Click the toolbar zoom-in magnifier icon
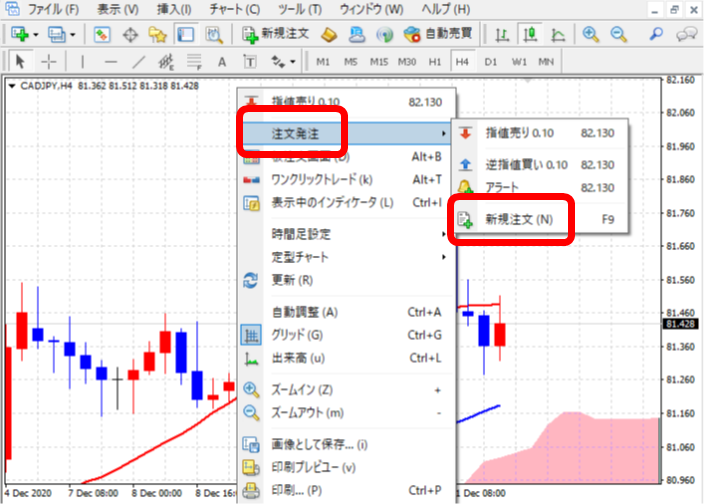 (591, 34)
